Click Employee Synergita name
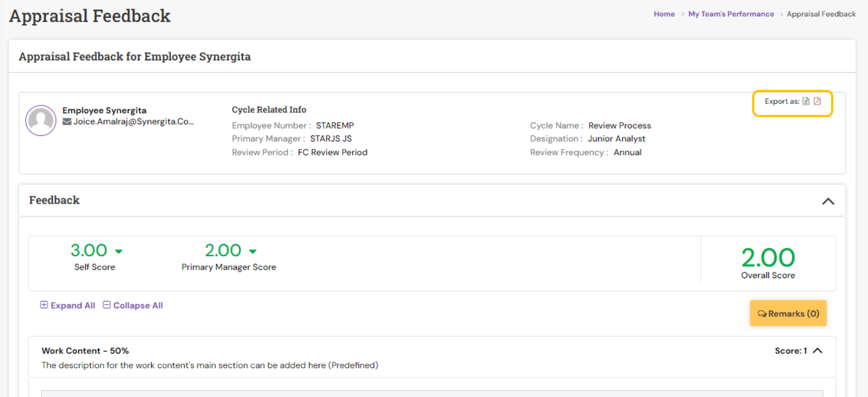This screenshot has width=868, height=397. 105,110
